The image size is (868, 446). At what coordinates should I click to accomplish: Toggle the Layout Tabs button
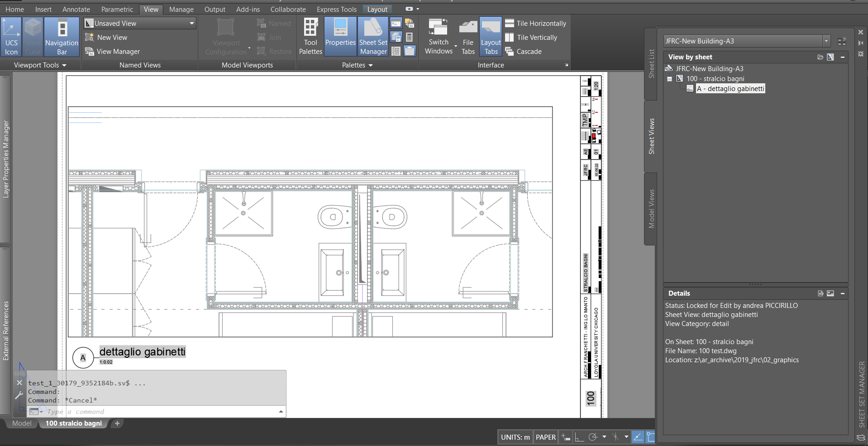pyautogui.click(x=491, y=37)
